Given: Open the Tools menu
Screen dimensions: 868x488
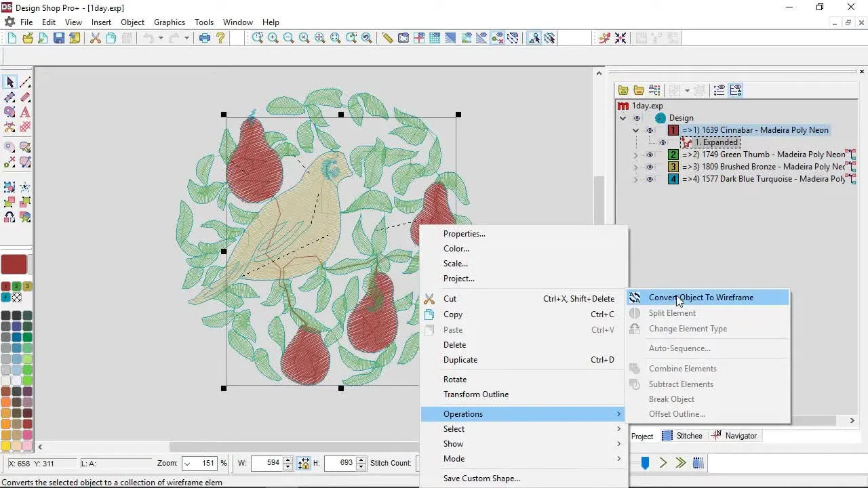Looking at the screenshot, I should [204, 22].
